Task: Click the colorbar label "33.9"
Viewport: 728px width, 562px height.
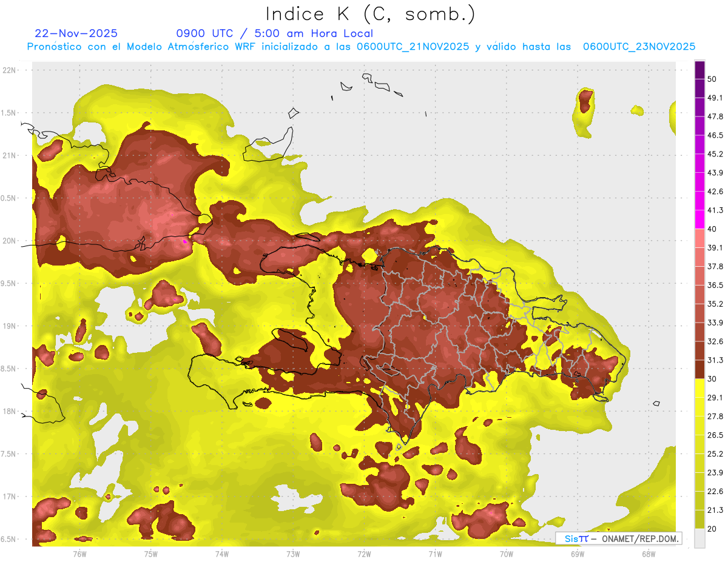Action: click(x=715, y=323)
